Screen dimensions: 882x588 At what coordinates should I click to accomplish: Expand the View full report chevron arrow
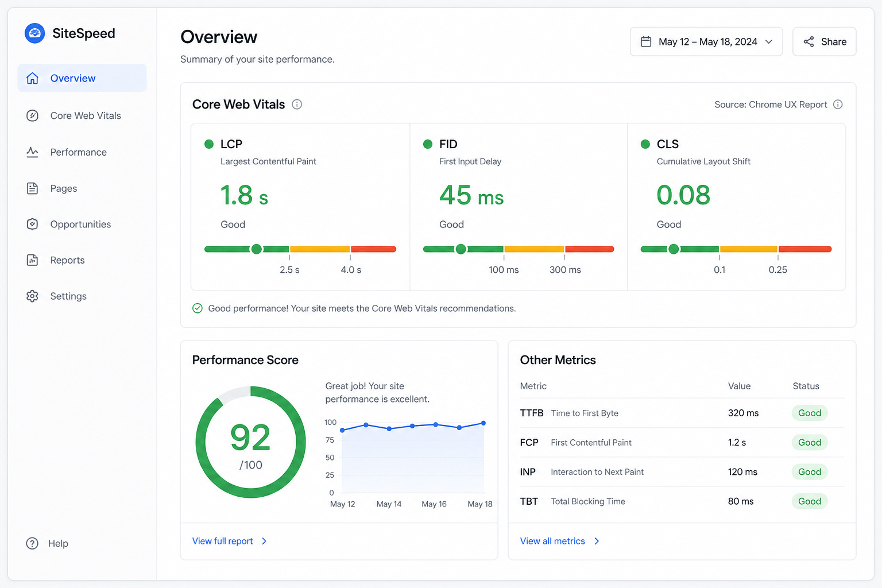click(264, 541)
